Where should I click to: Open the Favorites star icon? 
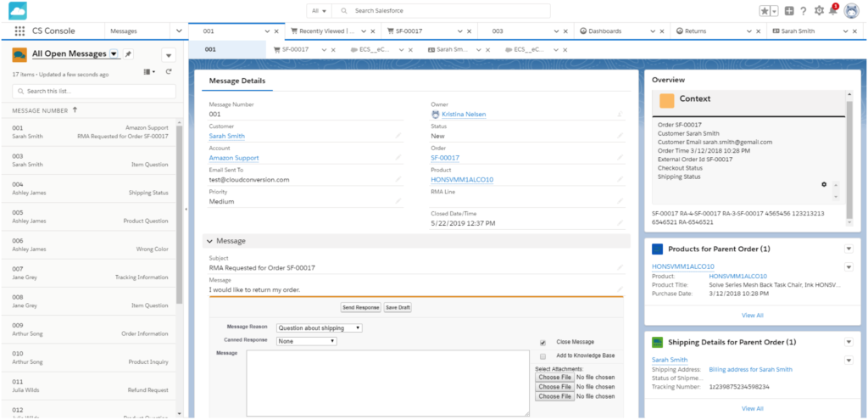(765, 11)
